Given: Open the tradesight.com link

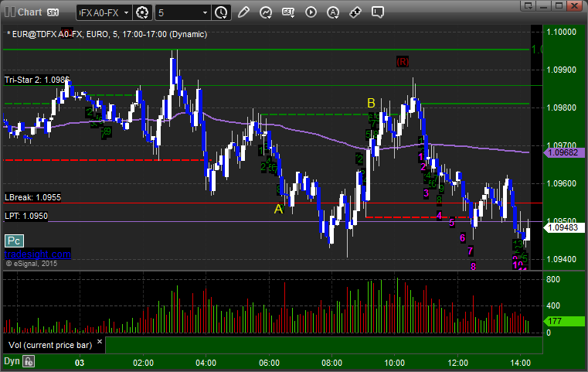Looking at the screenshot, I should pyautogui.click(x=38, y=254).
